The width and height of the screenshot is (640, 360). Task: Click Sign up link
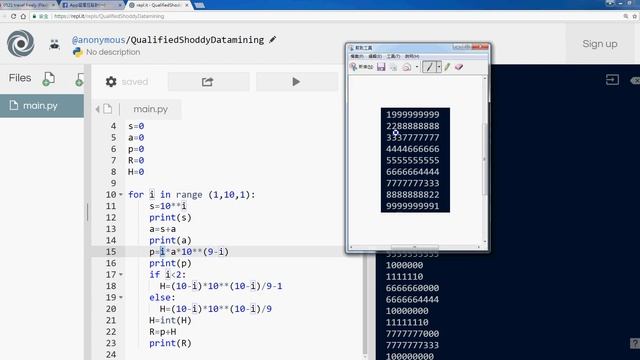[x=600, y=44]
